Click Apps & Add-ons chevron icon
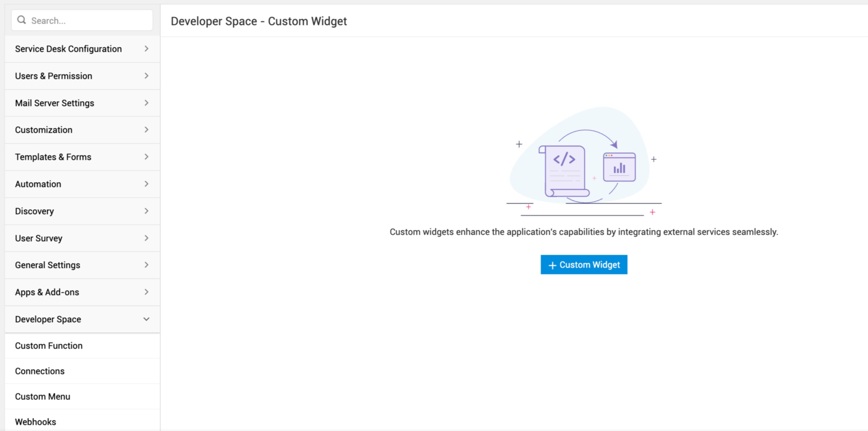 pyautogui.click(x=146, y=292)
